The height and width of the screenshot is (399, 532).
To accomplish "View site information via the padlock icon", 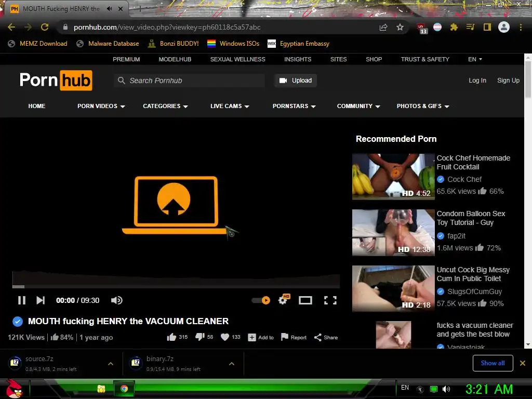I will tap(65, 27).
